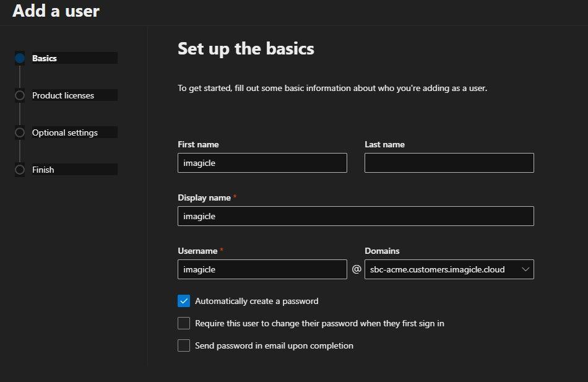Select the Basics step label
Viewport: 588px width, 382px height.
coord(45,58)
